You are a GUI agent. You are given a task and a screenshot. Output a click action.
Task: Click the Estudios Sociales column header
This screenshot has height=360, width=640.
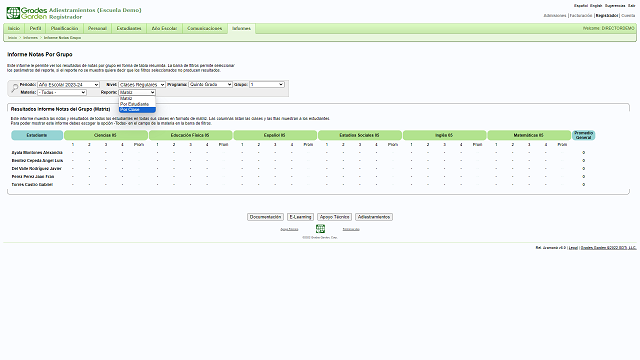[360, 135]
